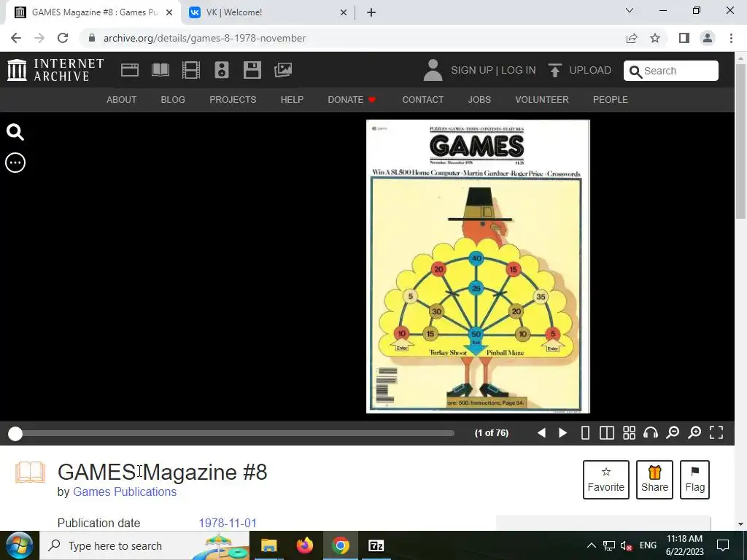Show hidden system tray icons
Image resolution: width=747 pixels, height=560 pixels.
pyautogui.click(x=591, y=545)
